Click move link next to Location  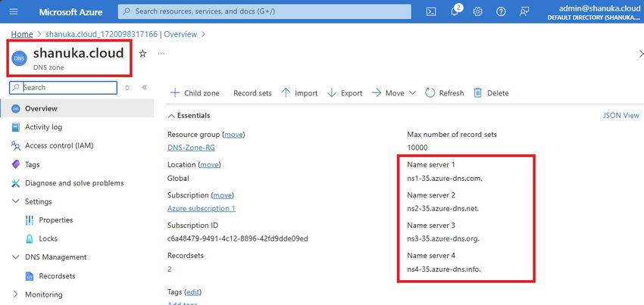coord(210,165)
